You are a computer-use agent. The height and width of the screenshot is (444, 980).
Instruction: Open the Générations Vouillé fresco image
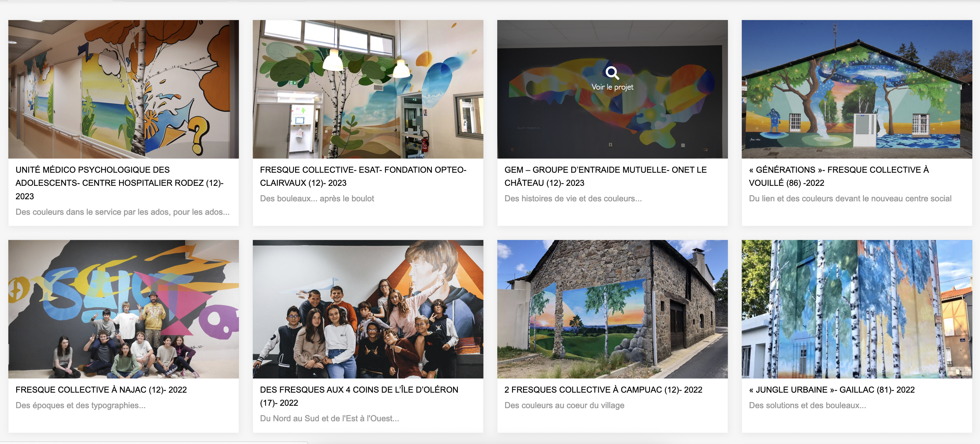coord(857,89)
